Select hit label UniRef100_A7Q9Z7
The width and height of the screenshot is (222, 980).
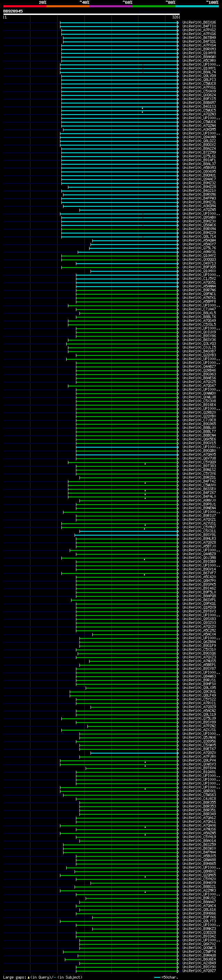[199, 971]
